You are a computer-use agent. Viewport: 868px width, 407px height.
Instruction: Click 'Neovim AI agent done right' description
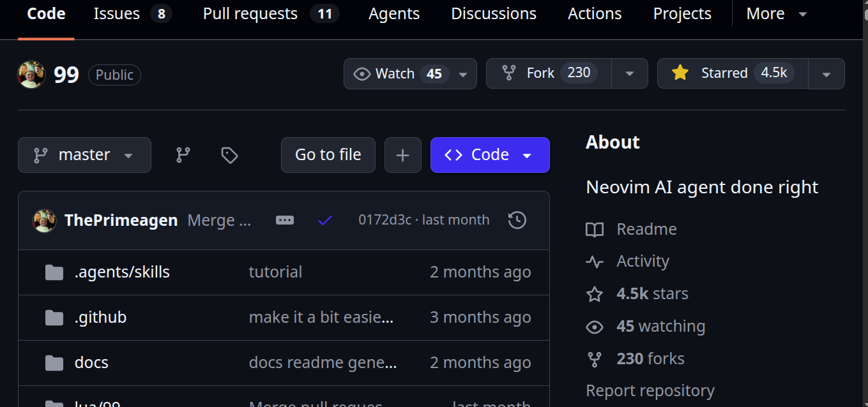(x=702, y=188)
